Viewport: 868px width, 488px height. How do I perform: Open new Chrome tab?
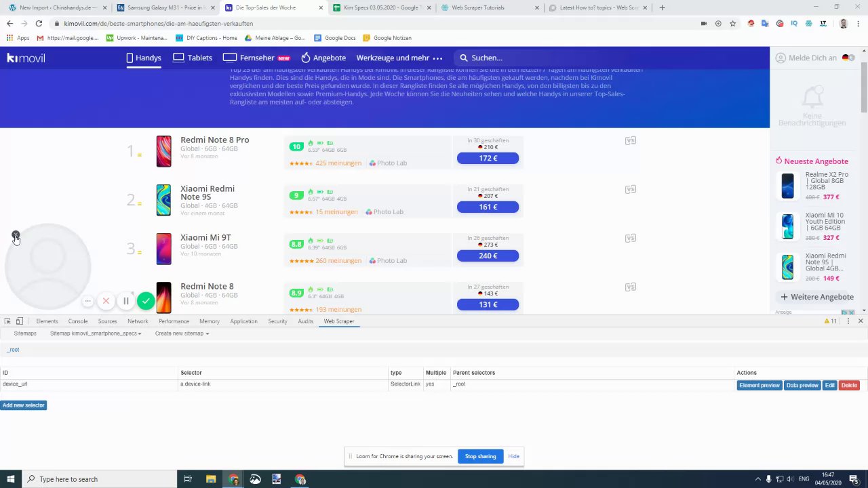662,7
